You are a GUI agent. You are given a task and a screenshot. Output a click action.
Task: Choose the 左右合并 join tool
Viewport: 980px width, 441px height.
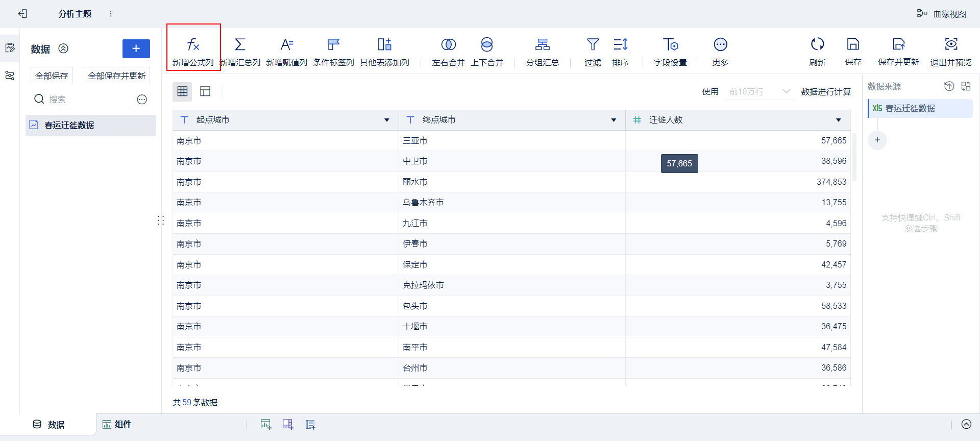448,52
